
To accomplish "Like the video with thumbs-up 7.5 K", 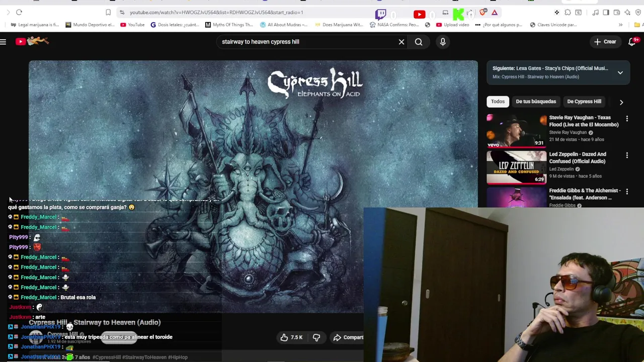I will tap(292, 337).
